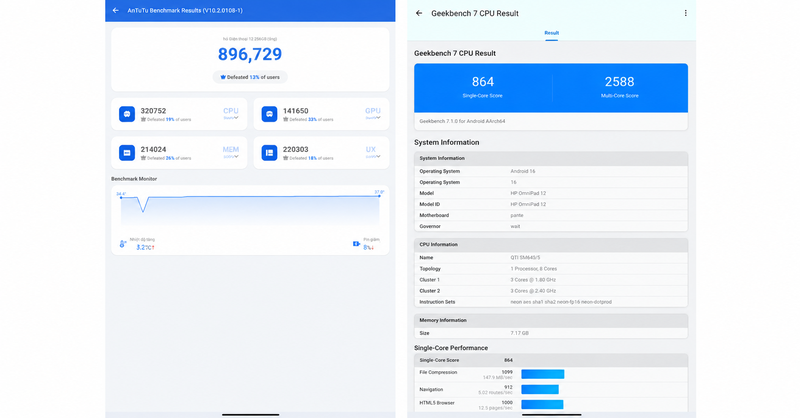The image size is (800, 418).
Task: Click the Navigation score bar
Action: (x=540, y=389)
